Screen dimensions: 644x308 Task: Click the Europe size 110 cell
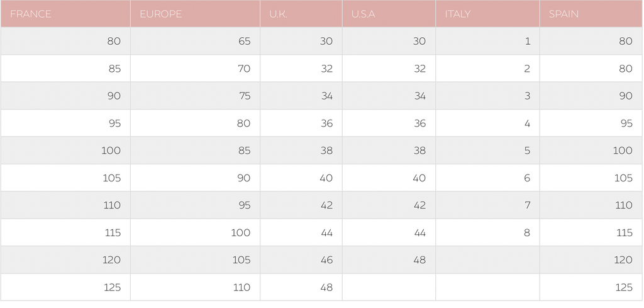point(241,287)
